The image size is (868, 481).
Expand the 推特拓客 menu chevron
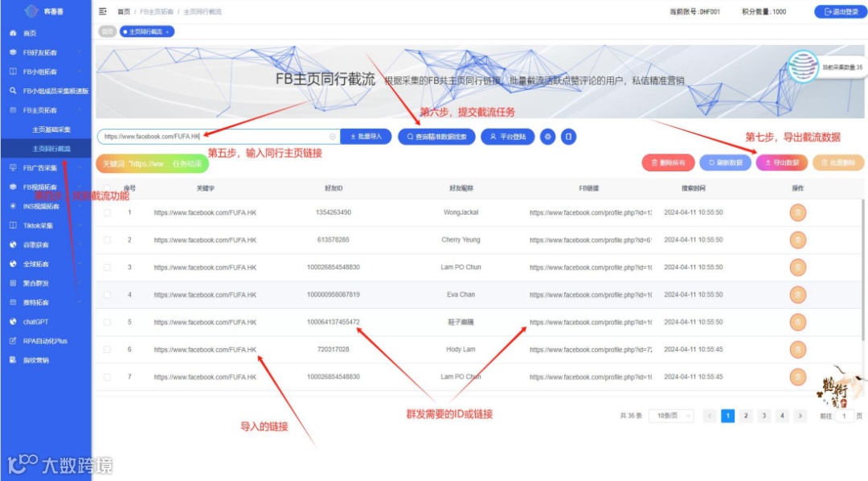(80, 302)
